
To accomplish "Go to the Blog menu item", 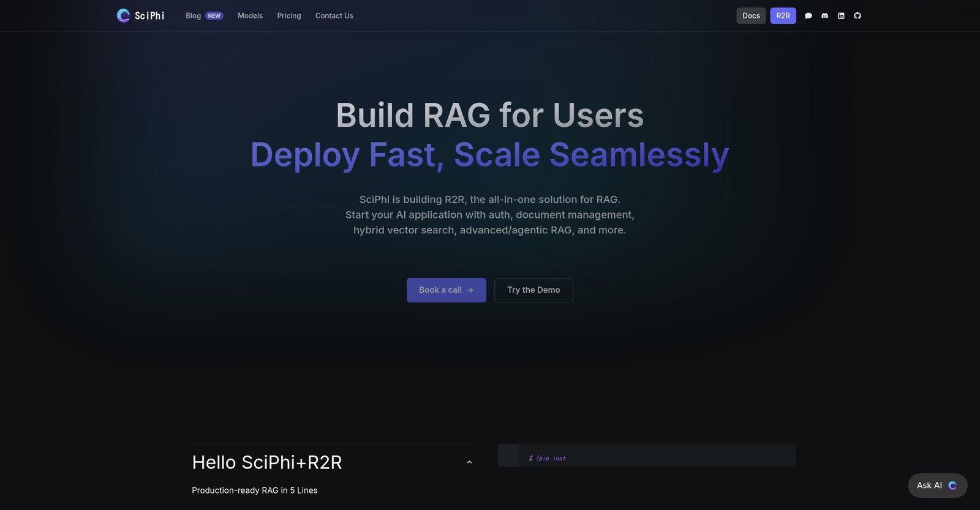I will coord(193,16).
